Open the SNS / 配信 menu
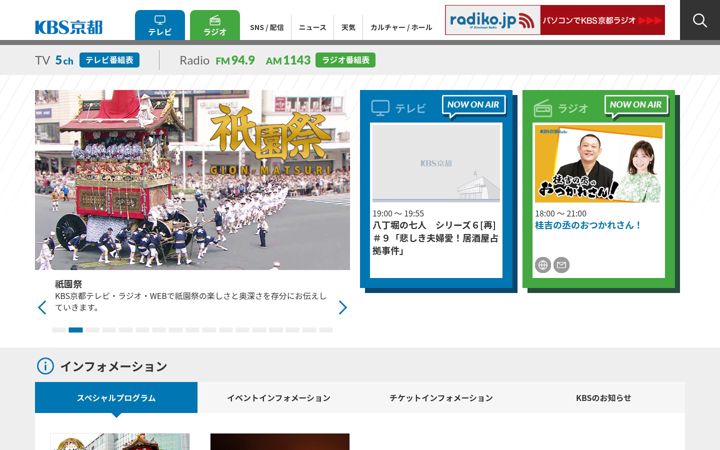 267,28
